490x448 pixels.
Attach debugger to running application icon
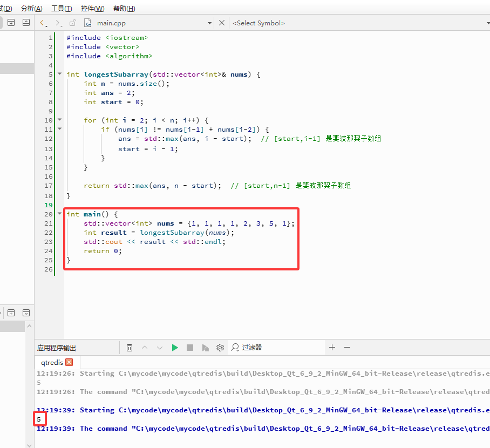205,348
